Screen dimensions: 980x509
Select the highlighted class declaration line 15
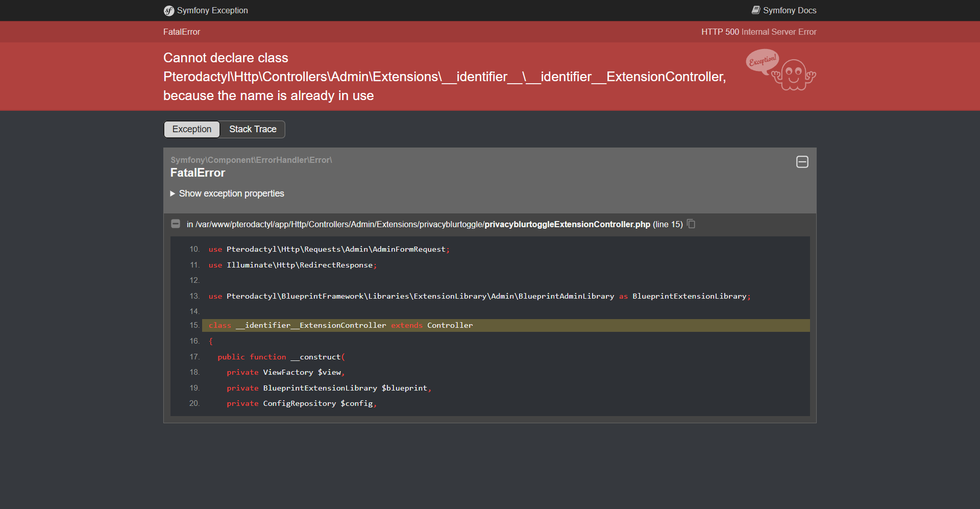[x=506, y=325]
